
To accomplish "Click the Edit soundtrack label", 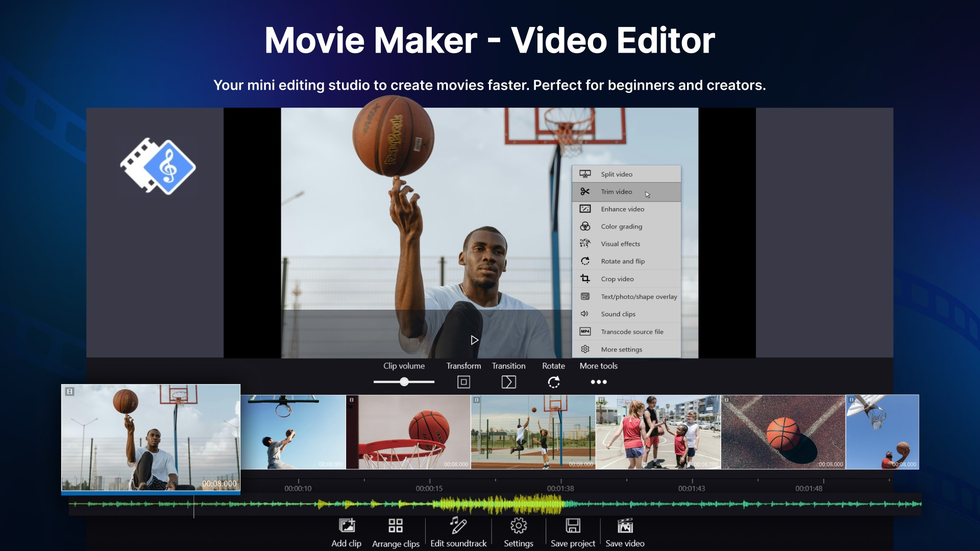I will tap(458, 543).
